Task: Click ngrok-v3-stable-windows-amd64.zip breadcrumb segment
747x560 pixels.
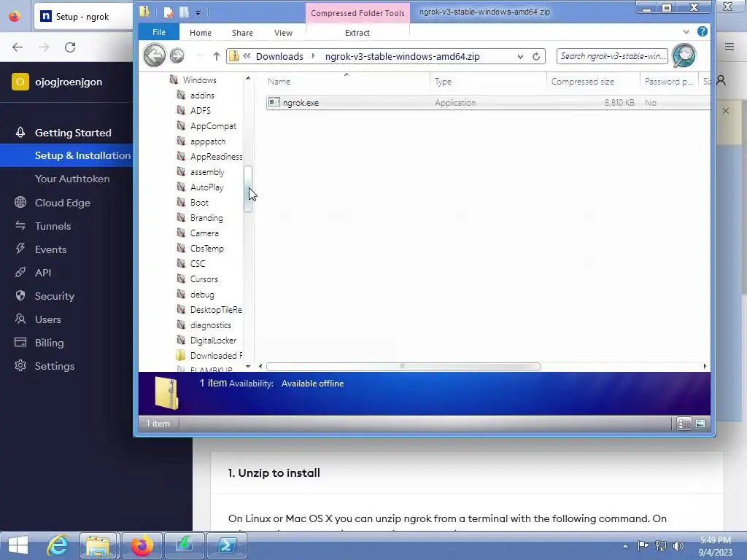Action: pos(402,57)
